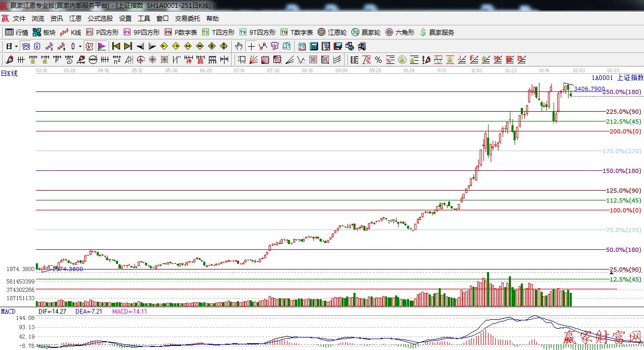Toggle the blue pattern button next to period selector
Viewport: 644px width, 350px height.
tap(26, 46)
